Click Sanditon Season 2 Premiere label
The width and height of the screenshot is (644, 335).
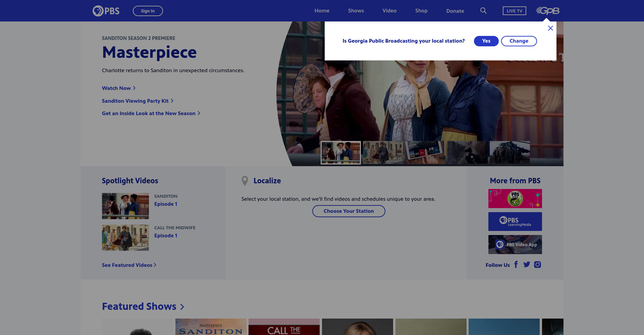point(139,38)
